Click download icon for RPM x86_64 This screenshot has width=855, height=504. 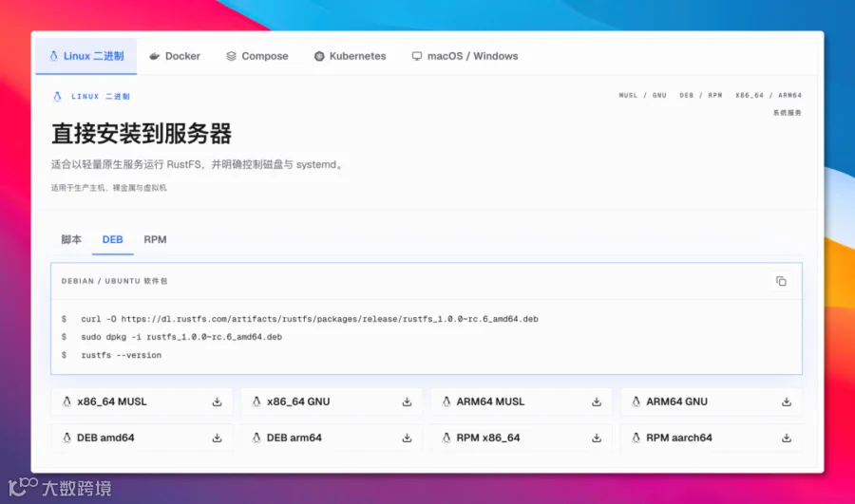(x=597, y=439)
